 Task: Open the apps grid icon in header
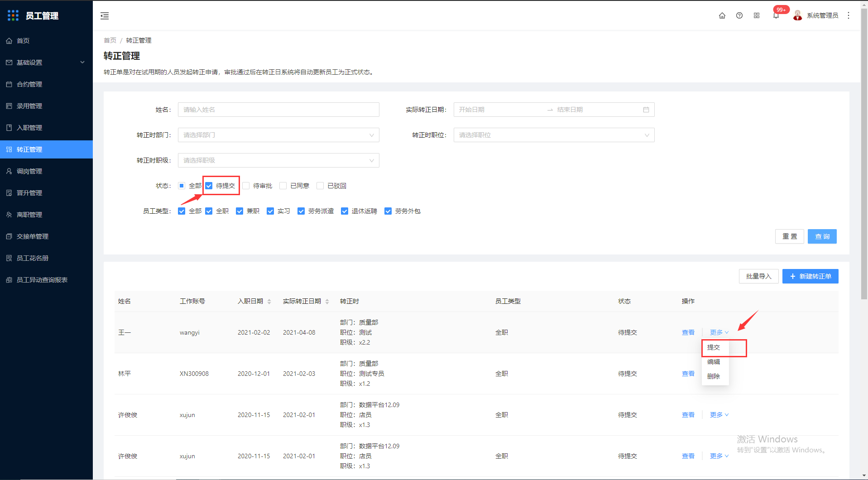pos(757,15)
